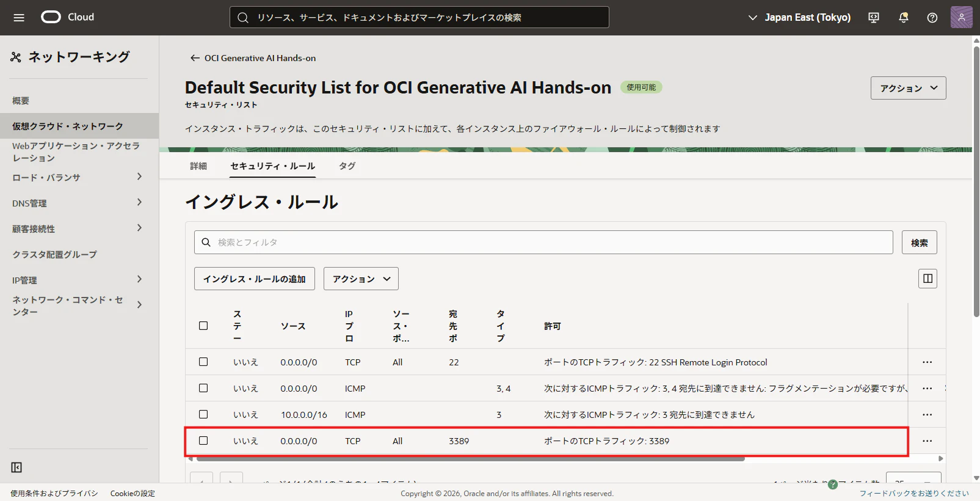Expand ネットワーク・コマンド・センター in sidebar
This screenshot has height=501, width=980.
pyautogui.click(x=139, y=305)
